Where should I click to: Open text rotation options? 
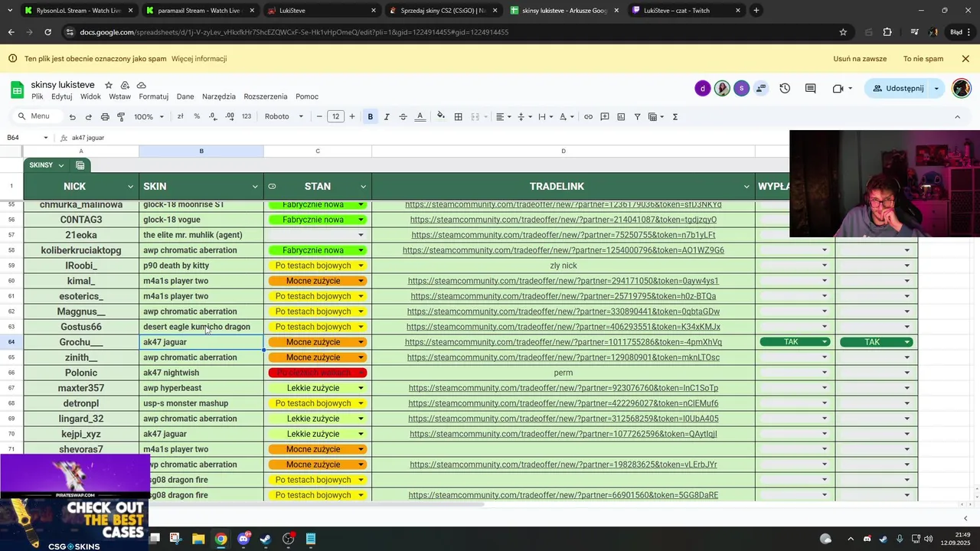click(566, 117)
